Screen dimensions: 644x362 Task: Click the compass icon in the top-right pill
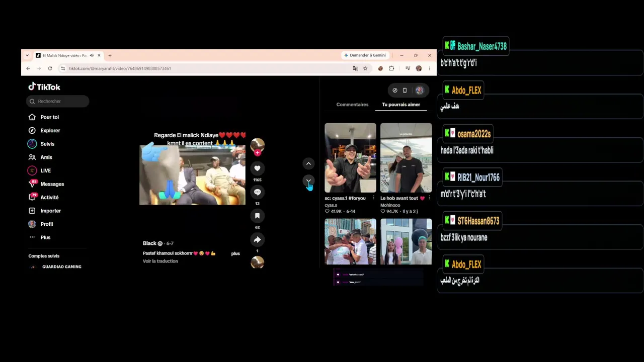pos(395,90)
